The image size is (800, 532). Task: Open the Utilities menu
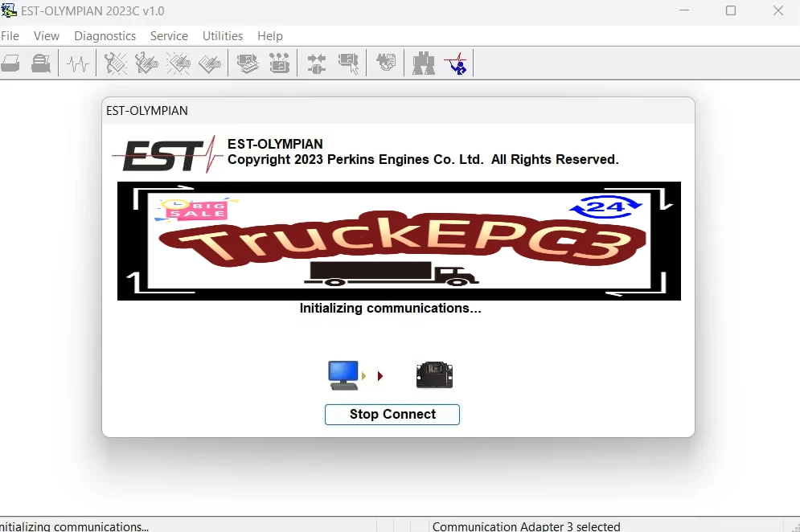(223, 35)
